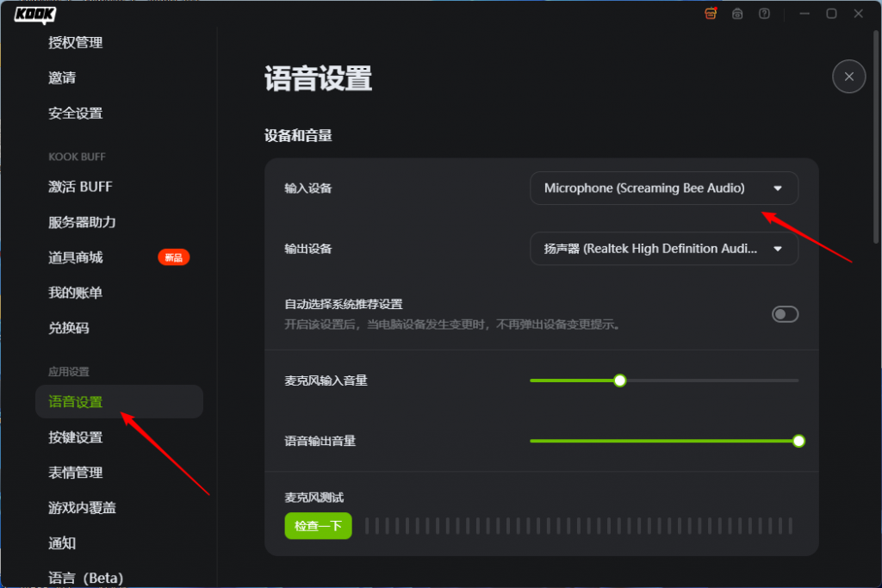Open the BUFF mascot notification icon in titlebar
This screenshot has height=588, width=882.
pos(711,14)
